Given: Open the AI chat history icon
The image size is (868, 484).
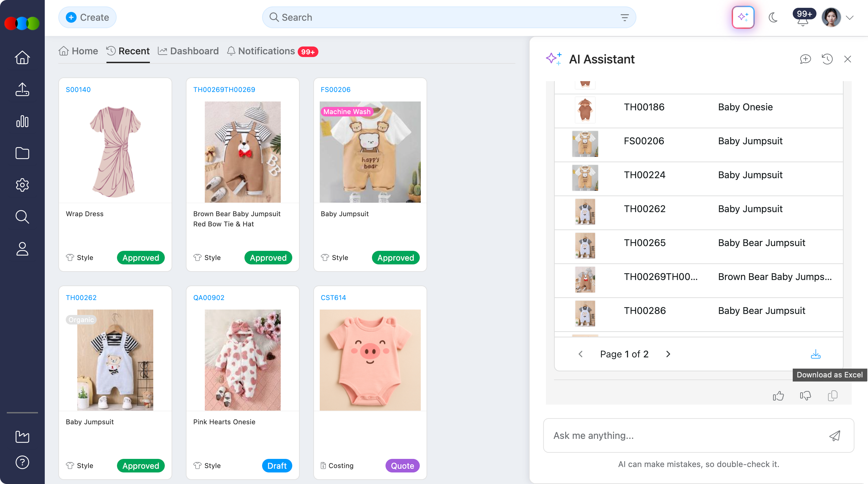Looking at the screenshot, I should point(827,59).
